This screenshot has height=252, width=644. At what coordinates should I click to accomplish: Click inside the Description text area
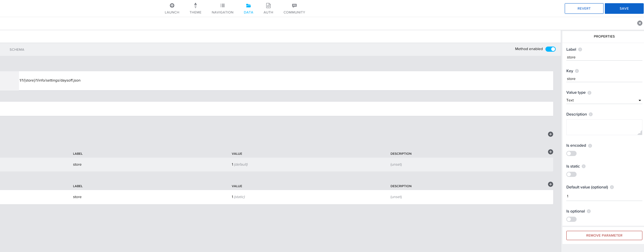point(604,127)
